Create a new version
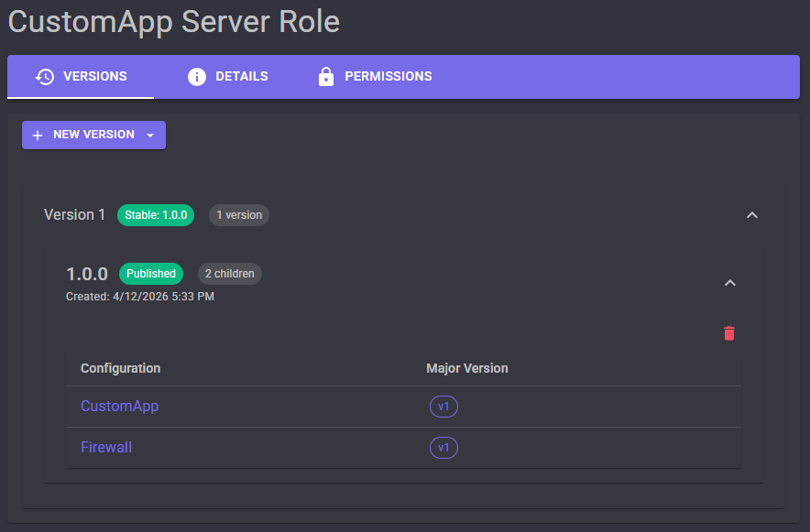Viewport: 810px width, 532px height. (86, 135)
